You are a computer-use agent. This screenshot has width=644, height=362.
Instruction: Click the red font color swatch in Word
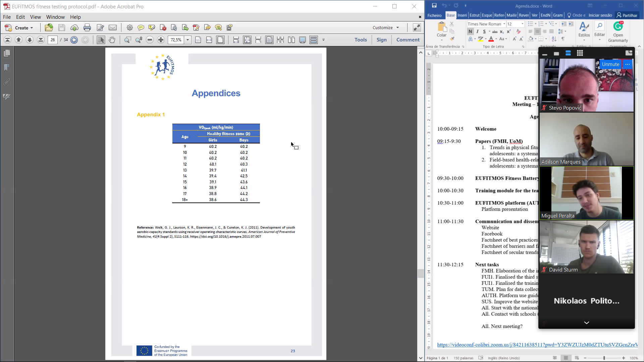point(491,39)
